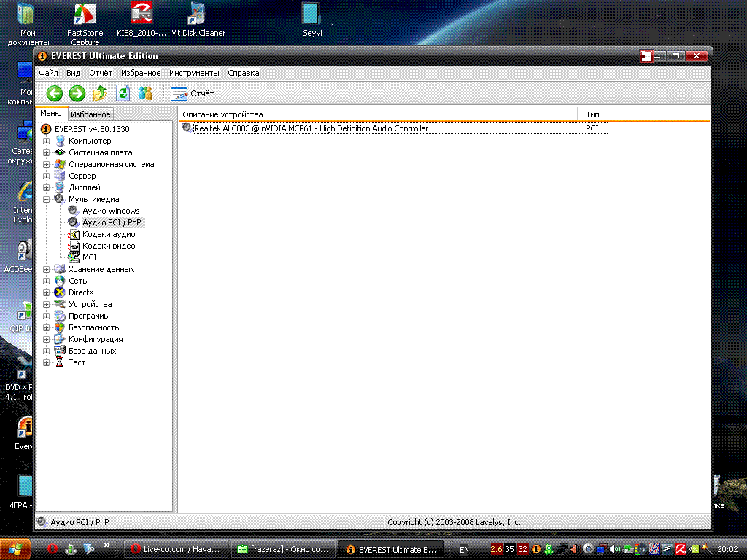The width and height of the screenshot is (747, 560).
Task: Open the Отчёт report toolbar button
Action: (x=193, y=93)
